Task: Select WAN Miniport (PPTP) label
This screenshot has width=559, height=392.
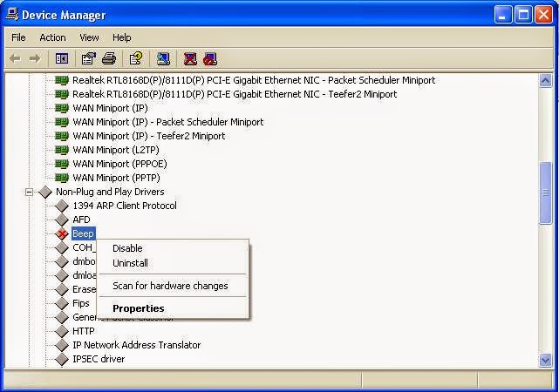Action: pos(116,178)
